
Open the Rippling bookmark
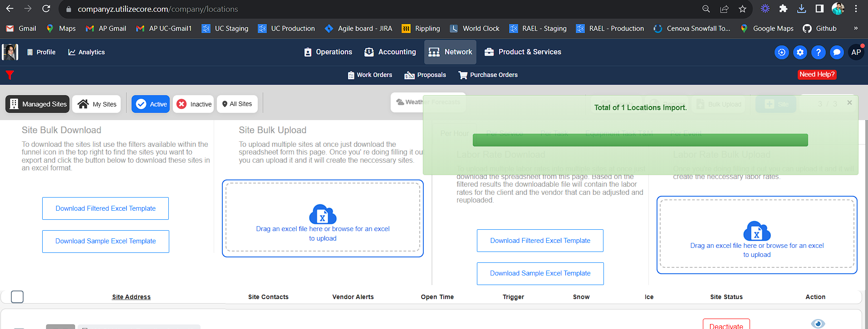tap(421, 28)
